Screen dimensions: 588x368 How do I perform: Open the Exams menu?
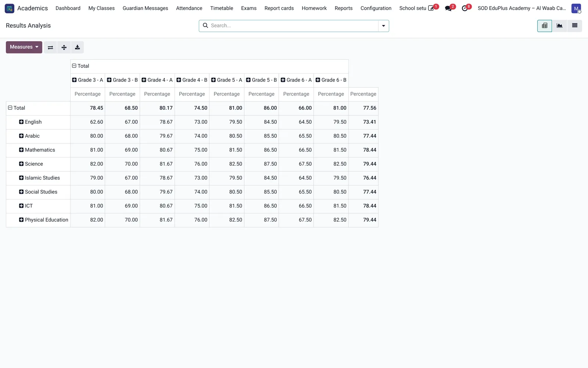[249, 8]
